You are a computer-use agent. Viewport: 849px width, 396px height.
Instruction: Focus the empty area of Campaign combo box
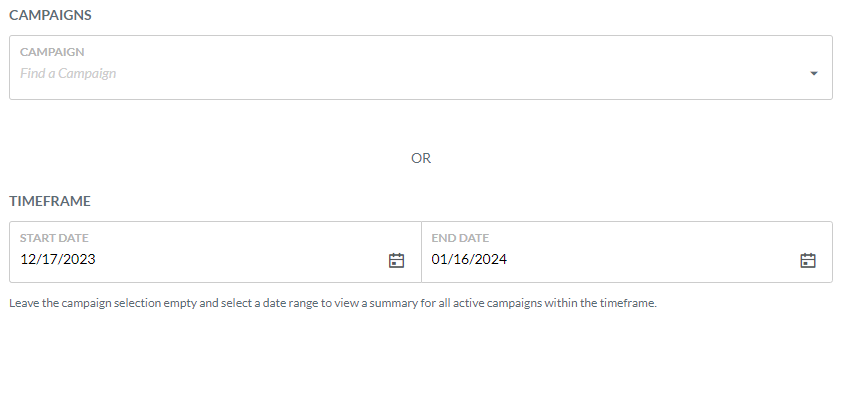(x=460, y=73)
